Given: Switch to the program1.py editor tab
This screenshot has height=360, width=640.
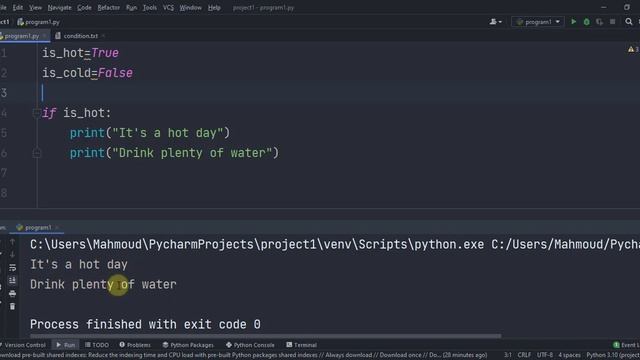Looking at the screenshot, I should 21,36.
